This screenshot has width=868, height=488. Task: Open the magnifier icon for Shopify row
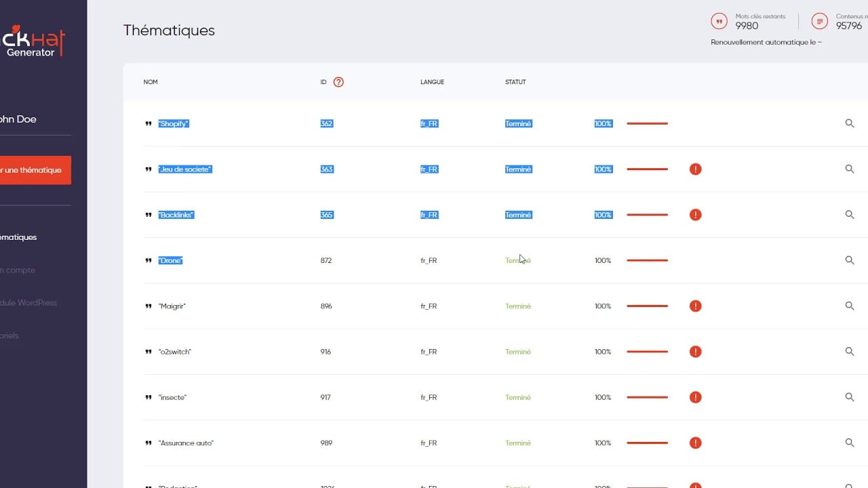(x=849, y=123)
